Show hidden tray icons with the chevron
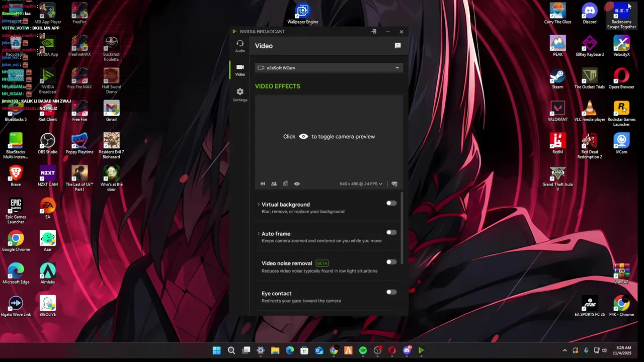The height and width of the screenshot is (362, 644). pyautogui.click(x=565, y=350)
